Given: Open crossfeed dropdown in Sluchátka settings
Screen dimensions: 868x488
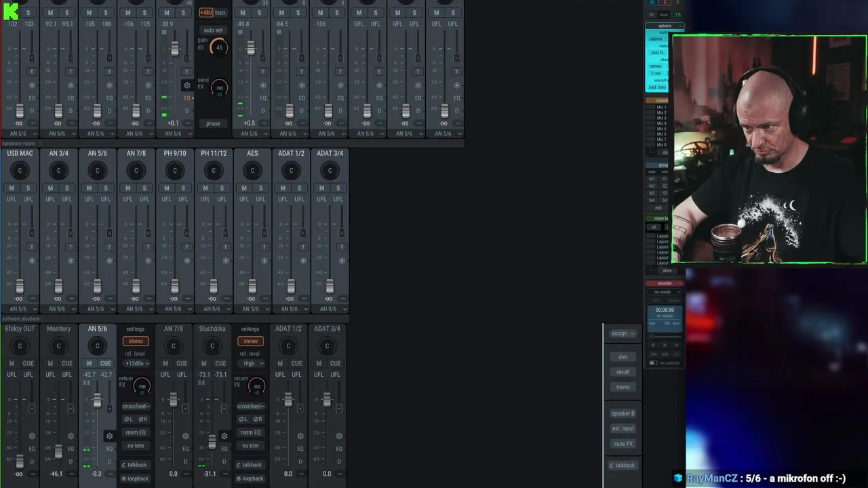Looking at the screenshot, I should tap(250, 407).
